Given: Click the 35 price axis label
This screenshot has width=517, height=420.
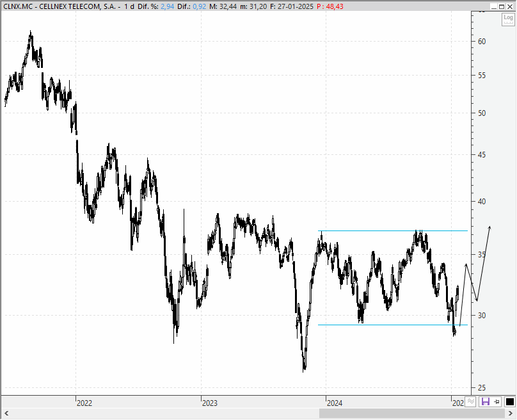Looking at the screenshot, I should tap(482, 254).
